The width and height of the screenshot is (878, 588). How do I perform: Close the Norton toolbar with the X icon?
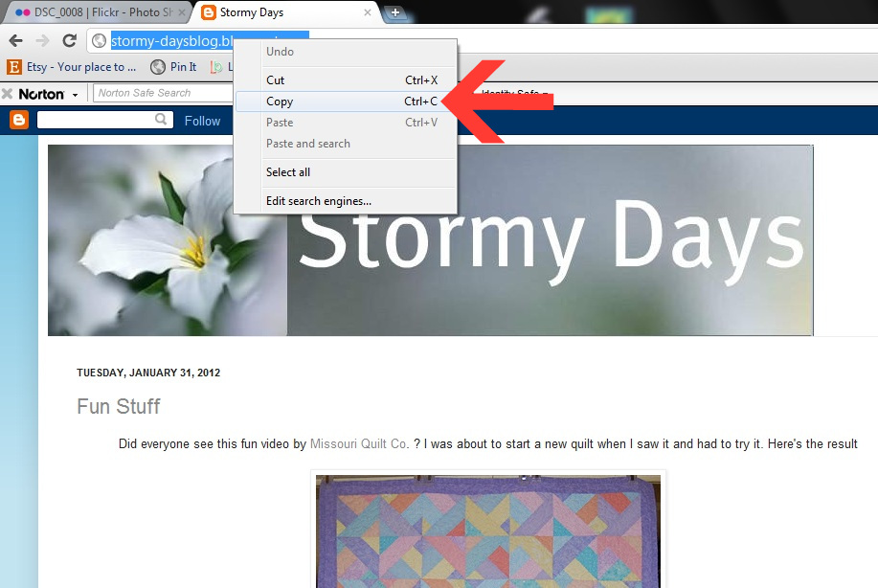[8, 94]
